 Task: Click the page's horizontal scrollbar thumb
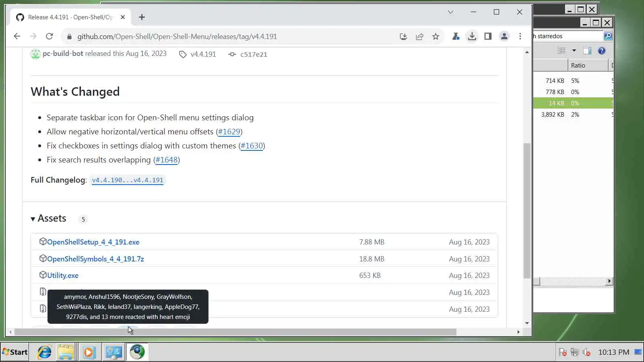pyautogui.click(x=235, y=332)
